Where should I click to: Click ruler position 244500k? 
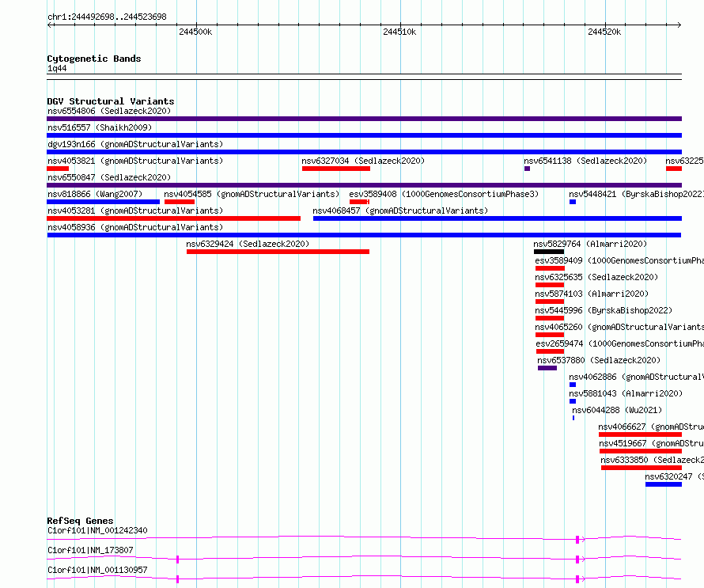point(195,32)
